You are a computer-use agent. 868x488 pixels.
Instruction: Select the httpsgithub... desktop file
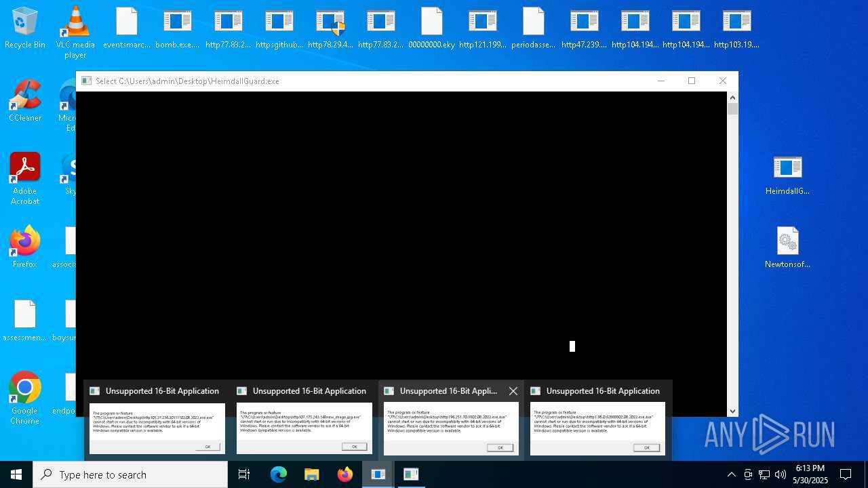(x=279, y=28)
